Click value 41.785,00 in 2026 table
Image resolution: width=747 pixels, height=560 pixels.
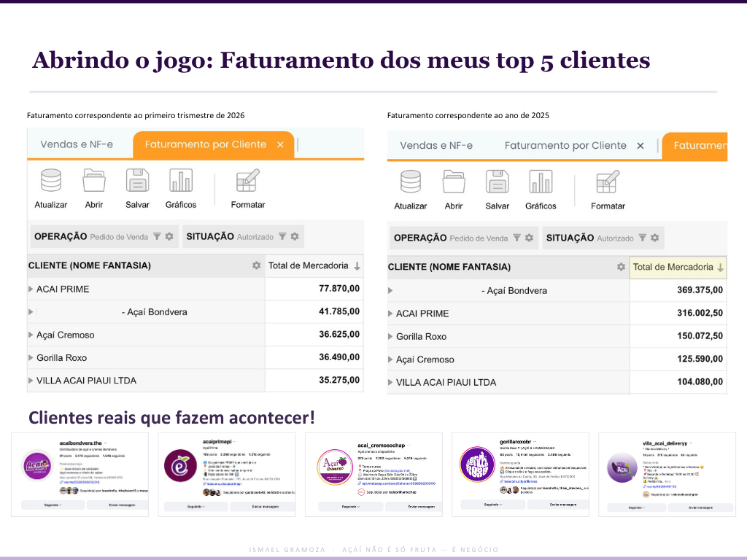click(x=339, y=311)
